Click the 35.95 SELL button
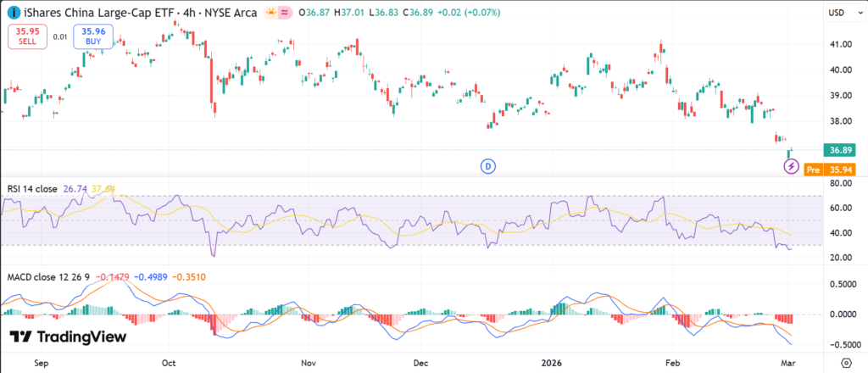 [x=26, y=36]
